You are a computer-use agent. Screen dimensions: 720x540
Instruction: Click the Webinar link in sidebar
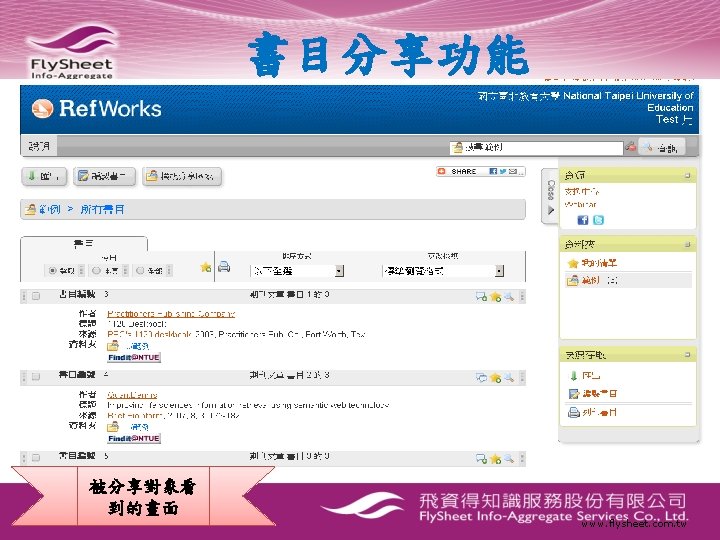coord(580,204)
